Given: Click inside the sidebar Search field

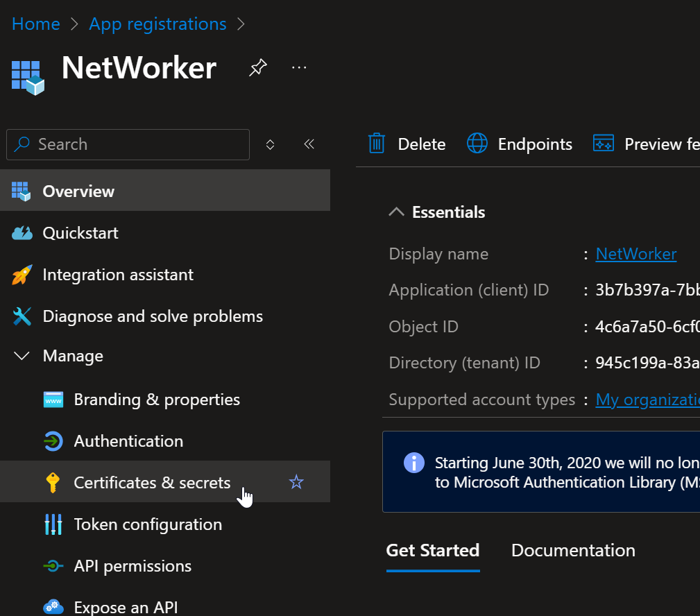Looking at the screenshot, I should click(127, 144).
